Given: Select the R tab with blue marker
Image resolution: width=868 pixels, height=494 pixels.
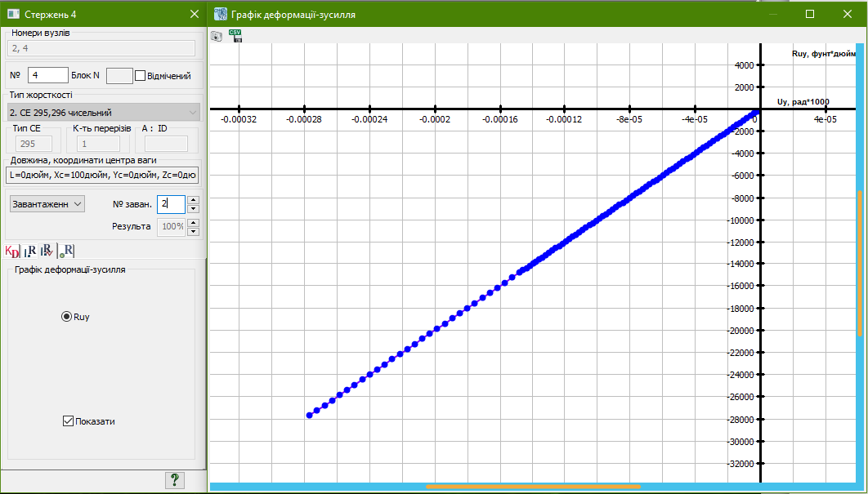Looking at the screenshot, I should 29,251.
